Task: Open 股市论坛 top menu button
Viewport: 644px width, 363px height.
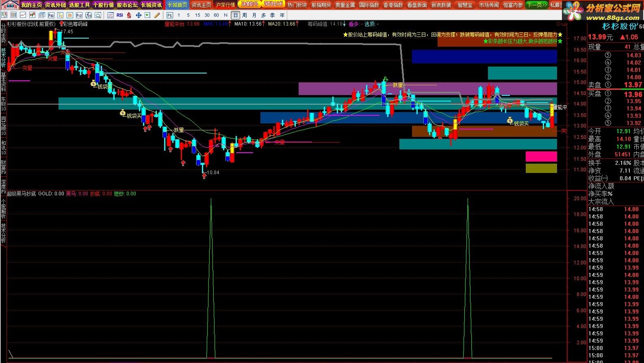Action: [127, 5]
